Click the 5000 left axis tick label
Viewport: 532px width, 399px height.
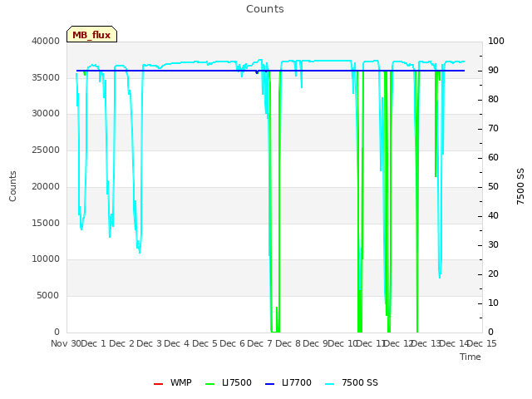pos(48,296)
